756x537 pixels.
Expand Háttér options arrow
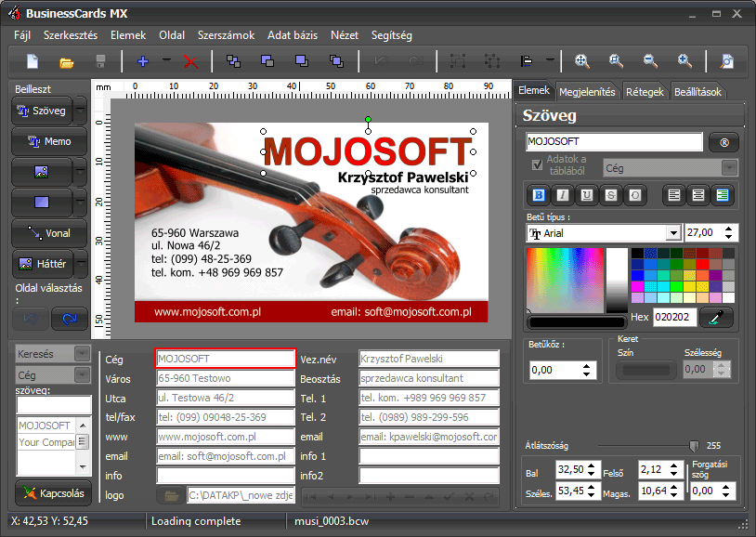tap(81, 264)
